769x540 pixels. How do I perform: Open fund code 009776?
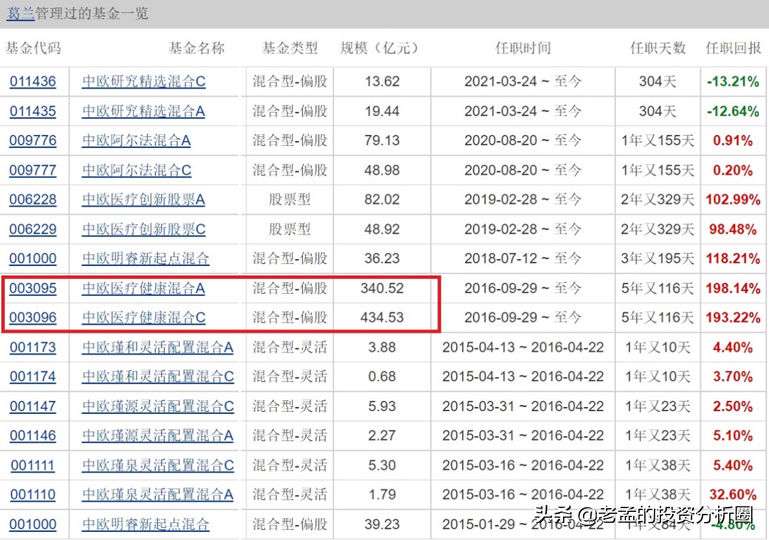click(33, 140)
